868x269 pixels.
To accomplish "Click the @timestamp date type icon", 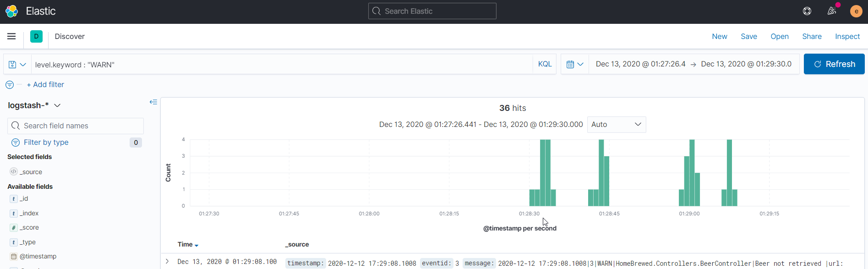I will [14, 257].
